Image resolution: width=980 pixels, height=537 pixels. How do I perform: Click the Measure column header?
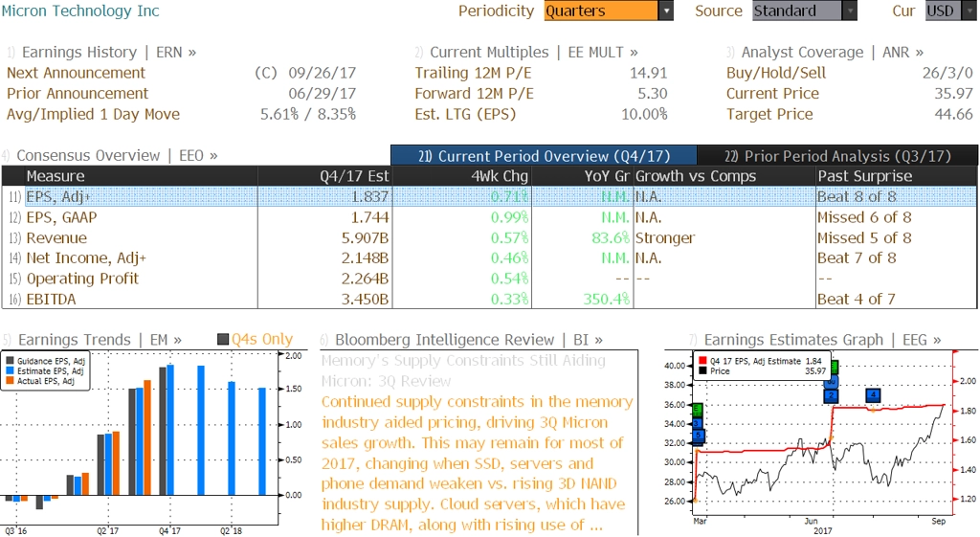(141, 176)
